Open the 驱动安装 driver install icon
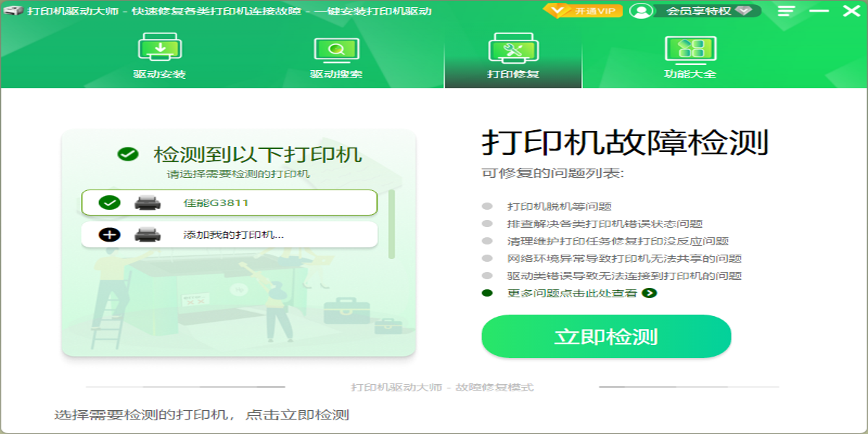Viewport: 868px width, 434px height. point(160,49)
